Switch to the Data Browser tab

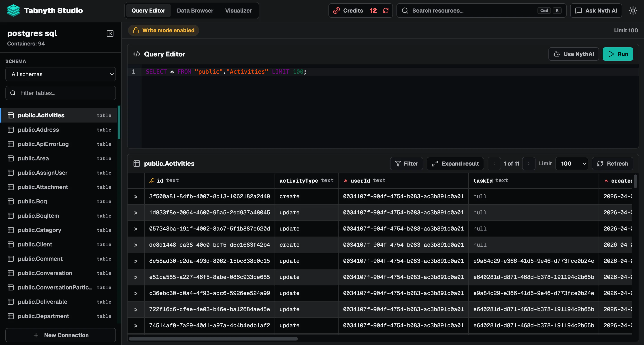tap(195, 11)
